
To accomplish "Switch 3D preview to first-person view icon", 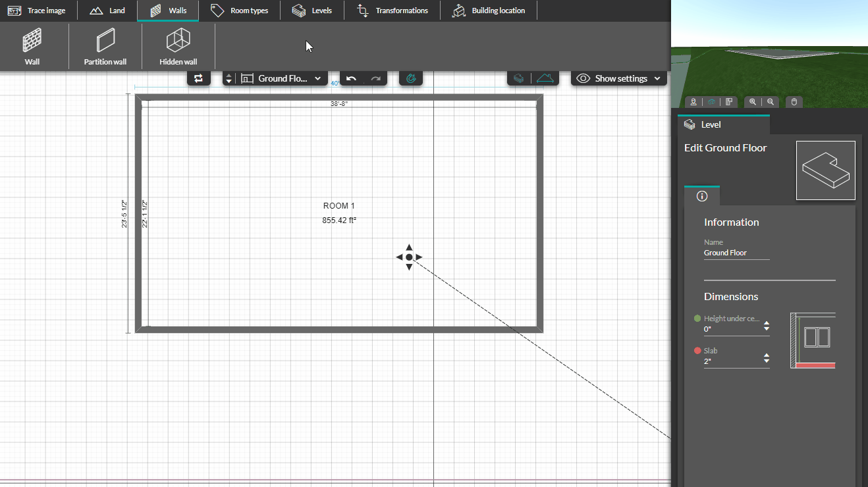I will (693, 102).
